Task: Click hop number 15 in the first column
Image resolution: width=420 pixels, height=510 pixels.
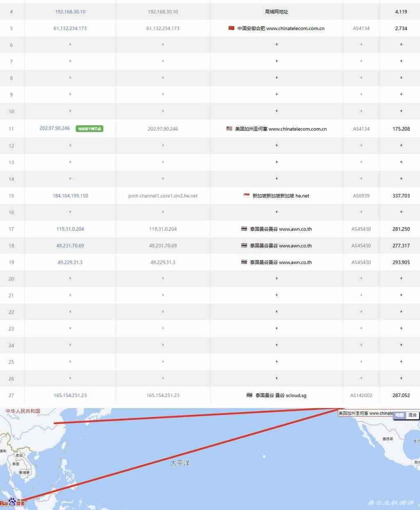Action: click(x=11, y=196)
